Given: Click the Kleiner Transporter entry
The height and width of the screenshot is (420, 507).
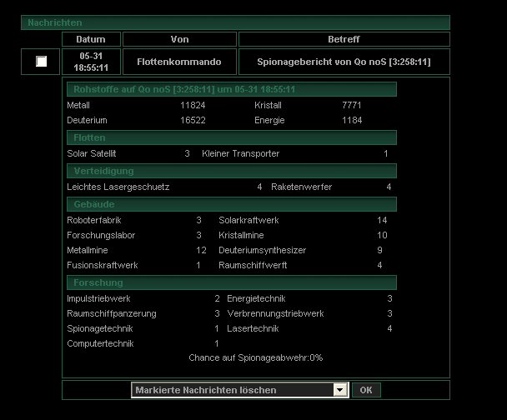Looking at the screenshot, I should [x=240, y=153].
